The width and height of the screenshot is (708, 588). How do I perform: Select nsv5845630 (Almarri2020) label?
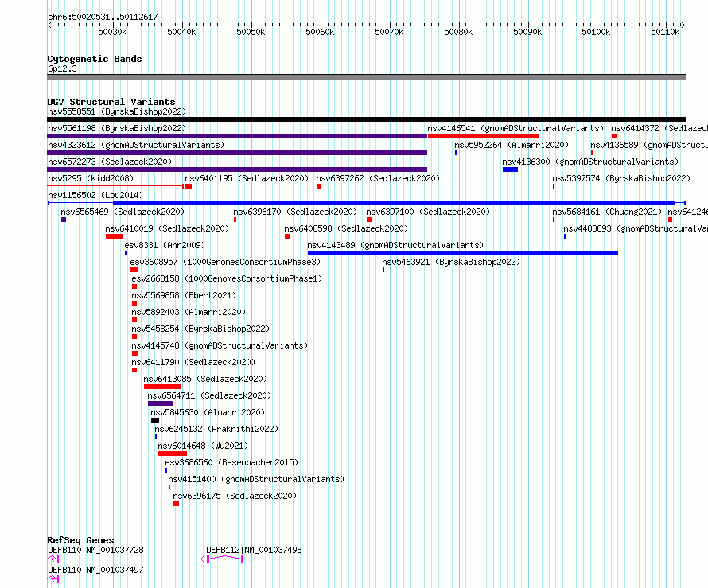[208, 412]
